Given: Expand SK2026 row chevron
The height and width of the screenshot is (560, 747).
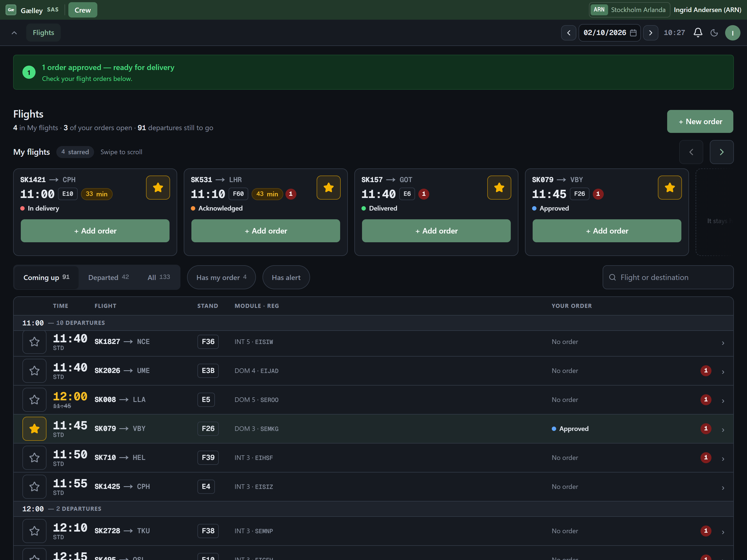Looking at the screenshot, I should coord(723,372).
